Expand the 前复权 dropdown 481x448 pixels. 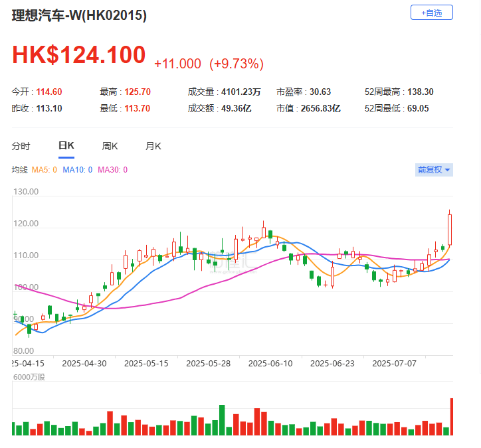434,170
